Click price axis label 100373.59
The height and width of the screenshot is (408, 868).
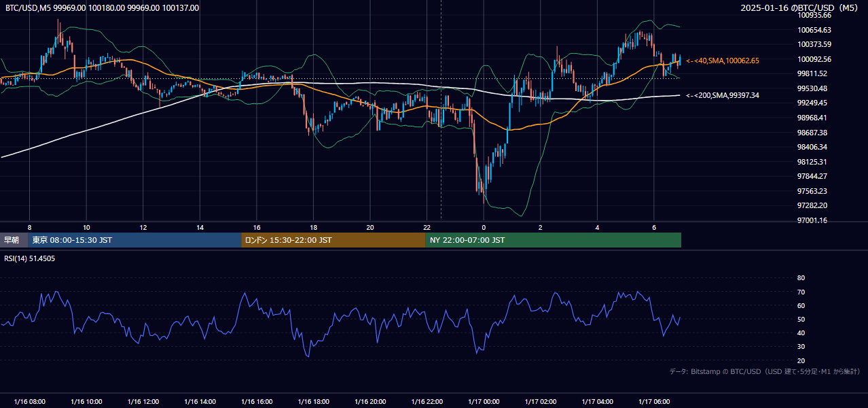[x=814, y=44]
